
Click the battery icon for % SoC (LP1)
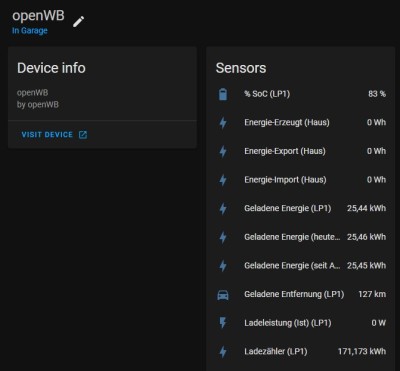tap(223, 94)
